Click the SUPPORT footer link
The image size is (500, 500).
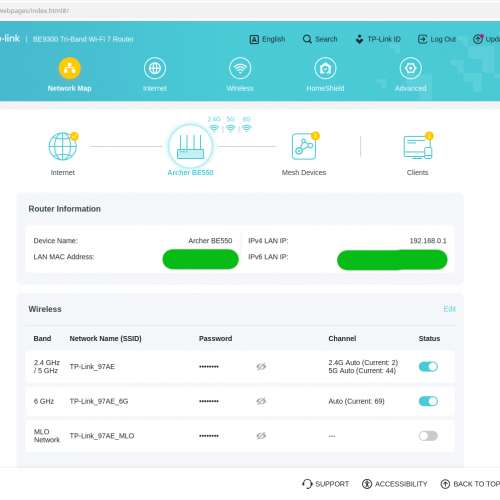[x=332, y=484]
